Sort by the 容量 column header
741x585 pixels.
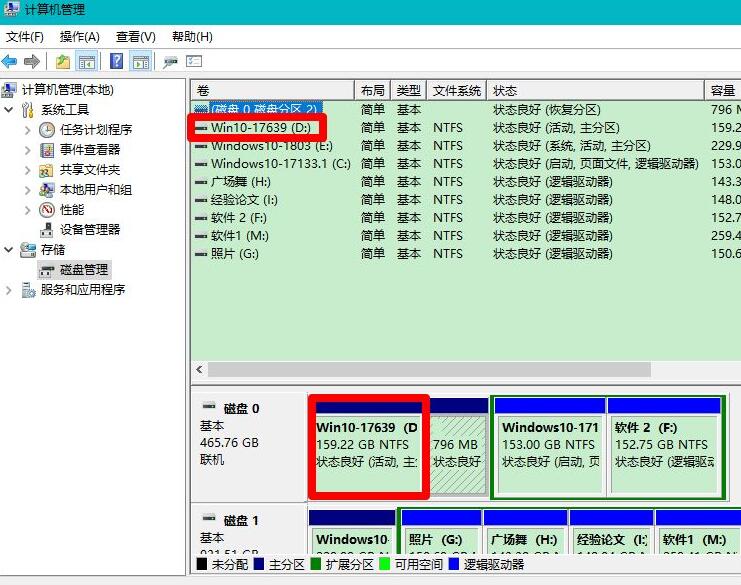pyautogui.click(x=723, y=90)
